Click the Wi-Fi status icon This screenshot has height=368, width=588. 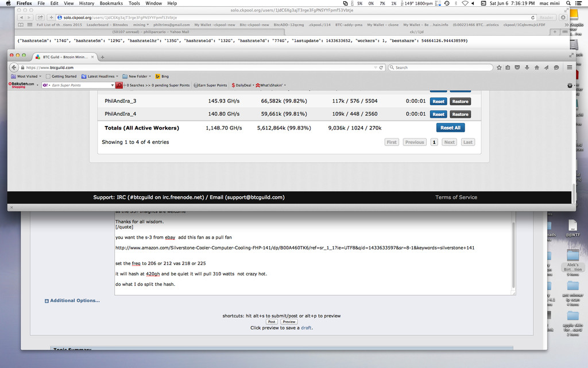coord(465,3)
